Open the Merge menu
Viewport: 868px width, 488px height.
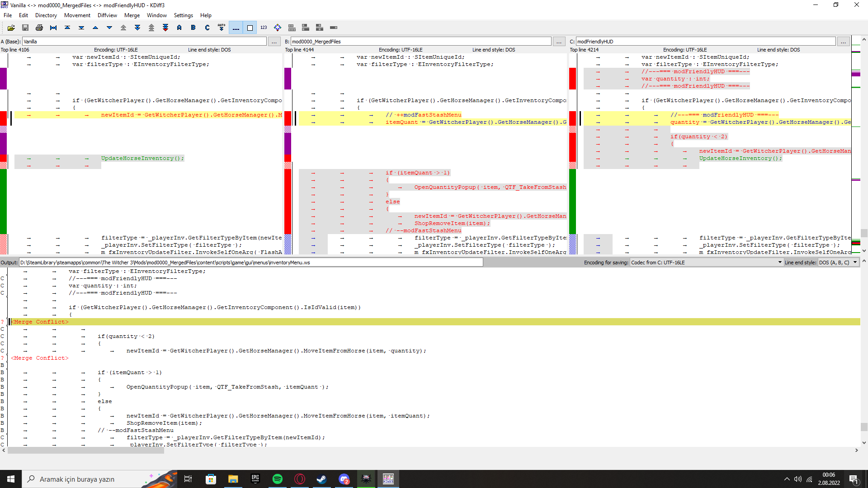point(132,15)
